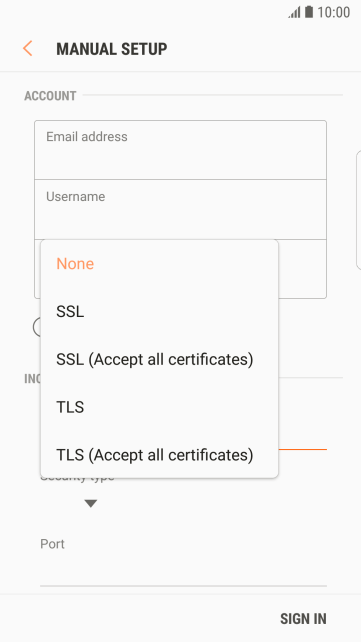Tap the password field beside the dropdown
This screenshot has width=361, height=642.
[302, 269]
